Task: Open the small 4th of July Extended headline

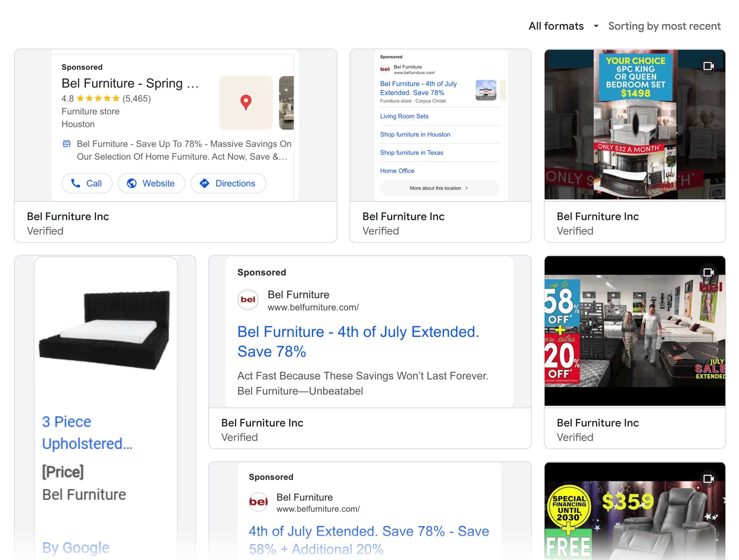Action: pos(418,88)
